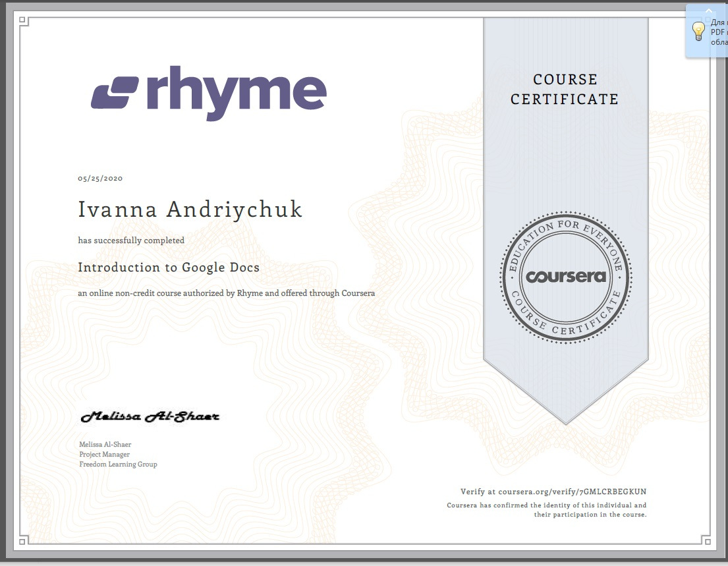Click the PDF tip notification text
The width and height of the screenshot is (728, 566).
pos(719,31)
